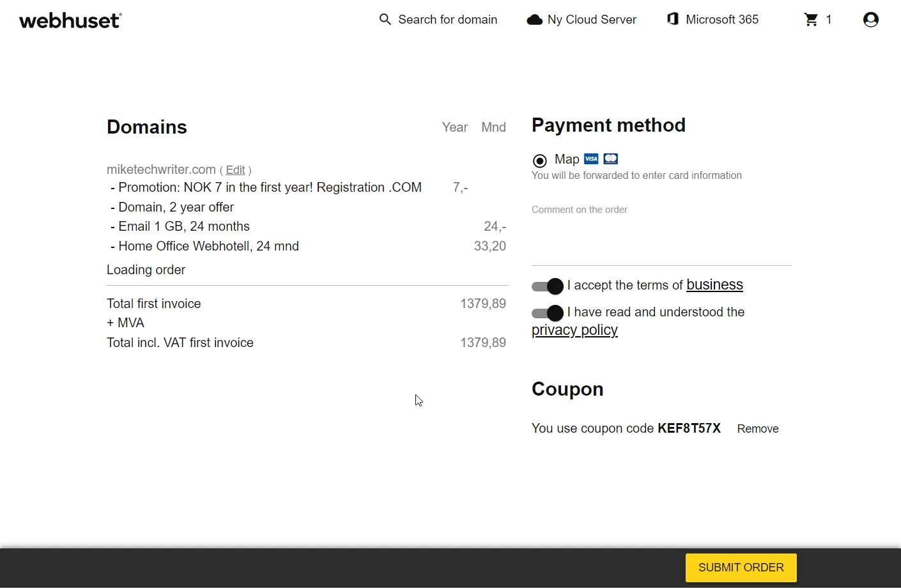Click the Visa payment icon
The height and width of the screenshot is (588, 901).
click(x=591, y=158)
